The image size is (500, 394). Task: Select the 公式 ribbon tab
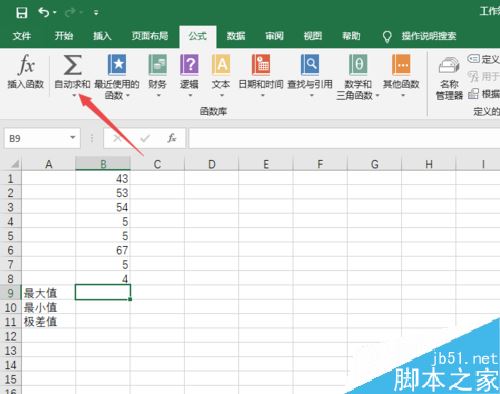(198, 36)
